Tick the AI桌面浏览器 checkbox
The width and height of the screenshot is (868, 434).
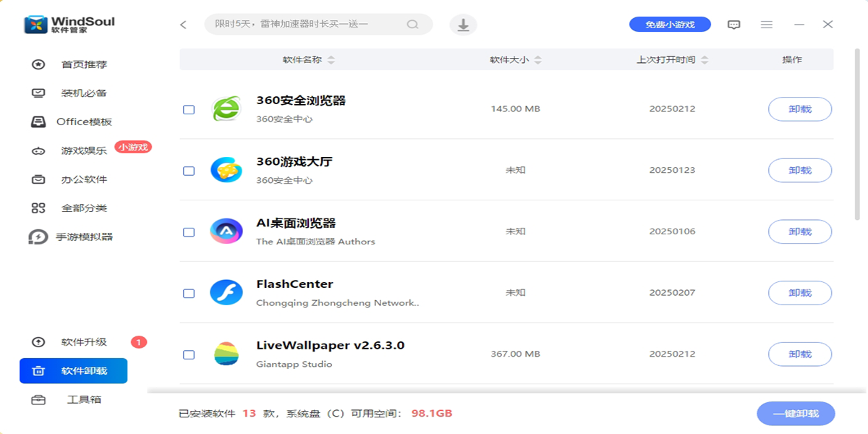click(x=189, y=232)
